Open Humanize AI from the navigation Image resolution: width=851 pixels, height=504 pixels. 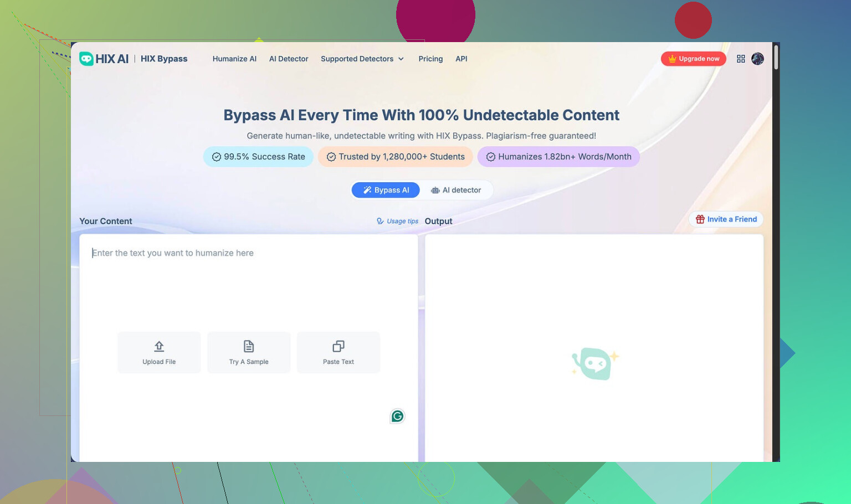pyautogui.click(x=234, y=59)
